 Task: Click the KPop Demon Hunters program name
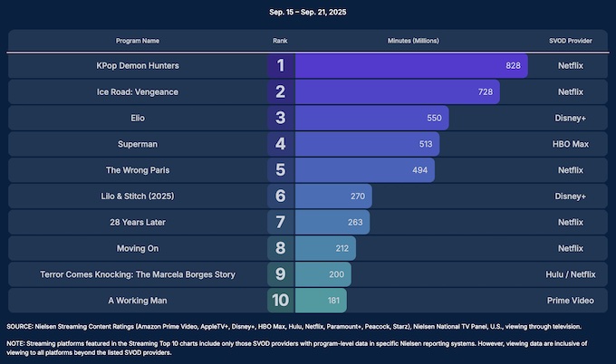(x=138, y=66)
